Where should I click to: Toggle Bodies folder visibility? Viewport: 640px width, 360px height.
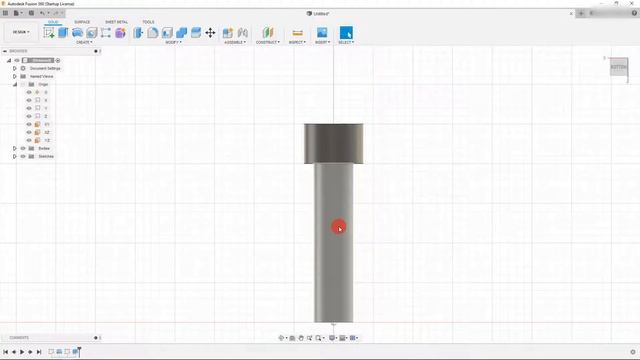point(23,148)
